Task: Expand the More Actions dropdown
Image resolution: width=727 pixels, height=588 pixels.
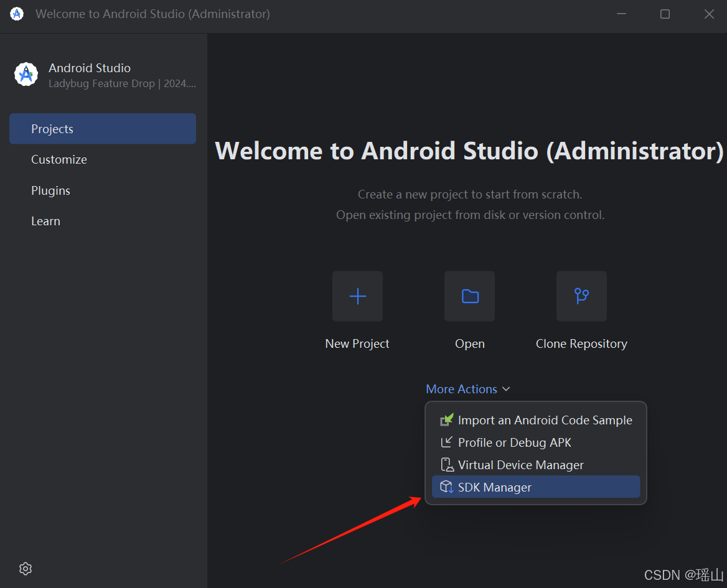Action: [468, 389]
